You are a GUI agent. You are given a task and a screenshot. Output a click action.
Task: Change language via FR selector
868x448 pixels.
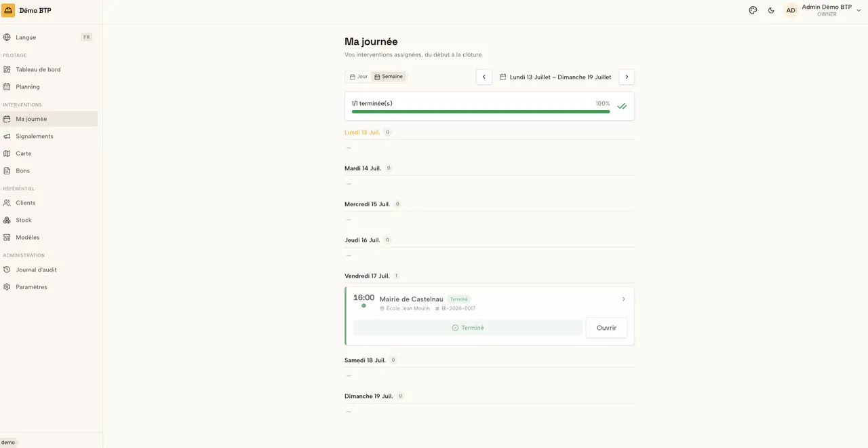[87, 37]
